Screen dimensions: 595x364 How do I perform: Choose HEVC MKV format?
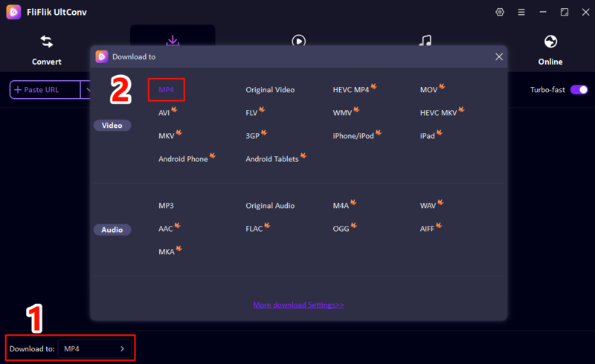coord(438,113)
